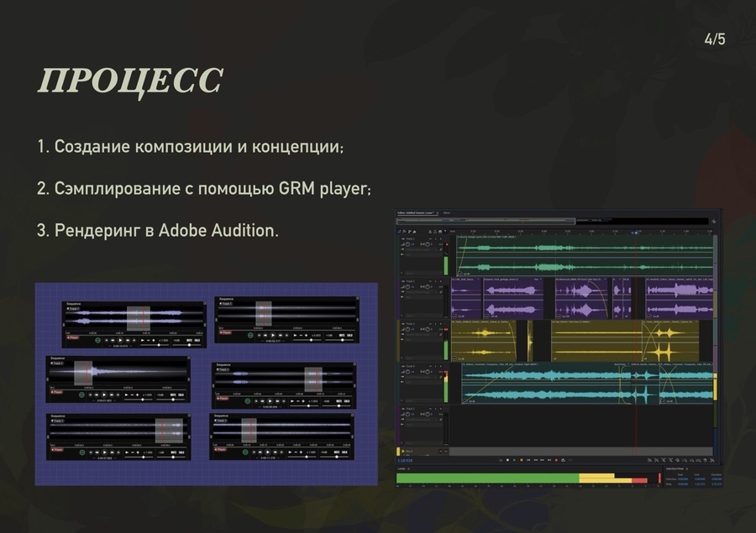Click SOLO on middle-left GRM player
This screenshot has height=533, width=756.
click(181, 395)
